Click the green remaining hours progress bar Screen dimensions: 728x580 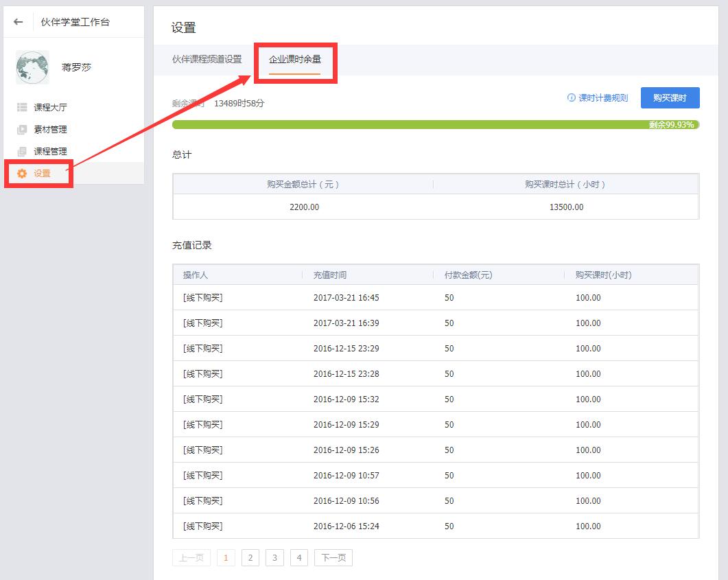436,124
